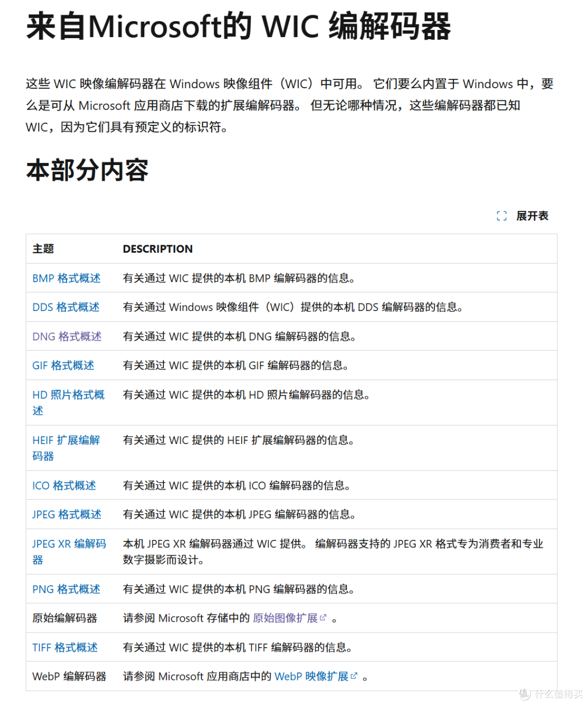Click the JPEG XR row description text
588x706 pixels.
click(333, 552)
